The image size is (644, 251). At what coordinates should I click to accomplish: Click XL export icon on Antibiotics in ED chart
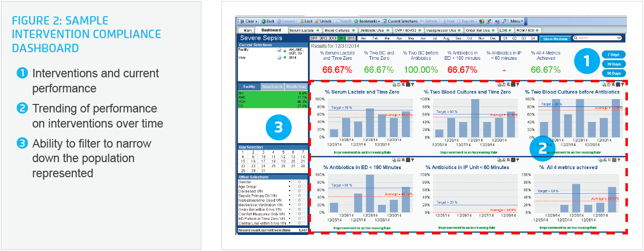(403, 160)
